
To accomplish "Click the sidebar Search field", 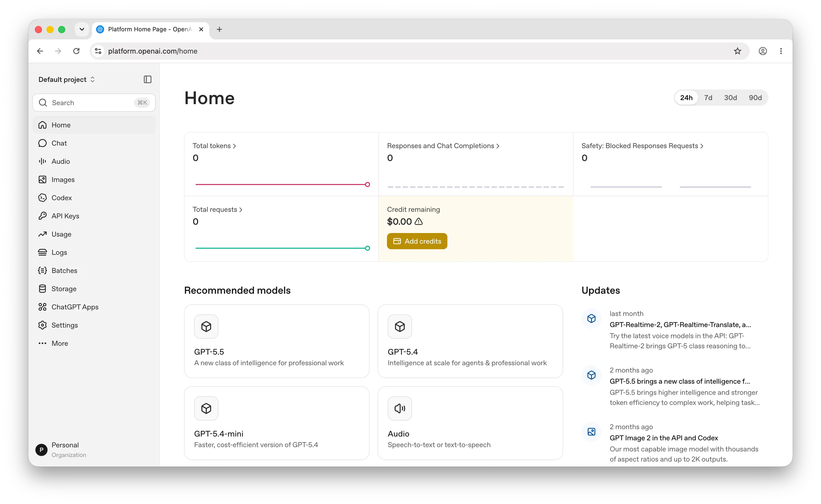I will pyautogui.click(x=94, y=103).
